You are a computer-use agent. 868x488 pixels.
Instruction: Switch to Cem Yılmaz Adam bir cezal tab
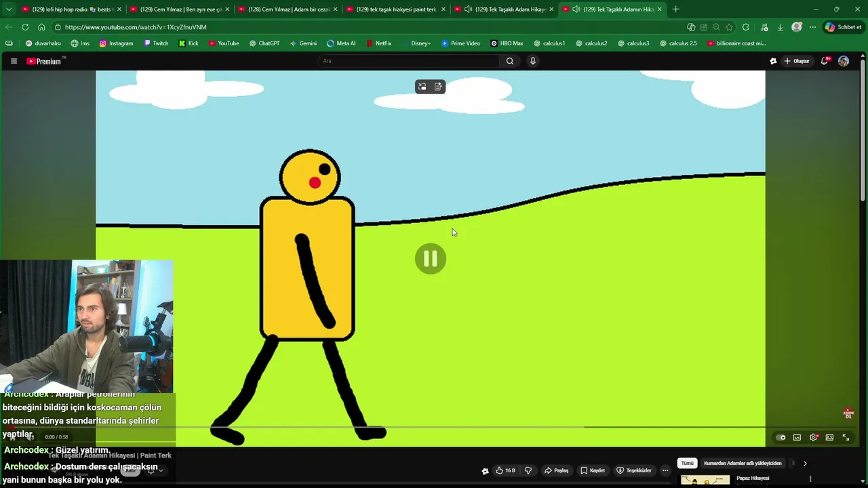click(x=288, y=9)
